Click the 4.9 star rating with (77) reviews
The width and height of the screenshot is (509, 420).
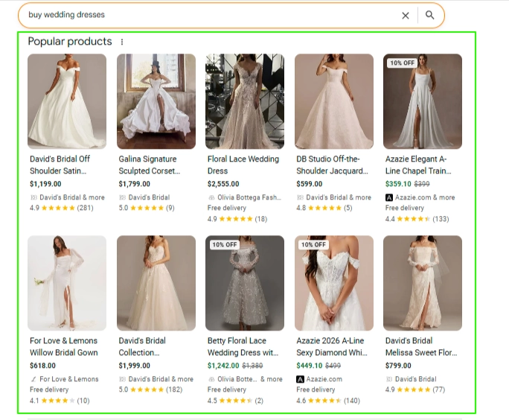tap(415, 389)
